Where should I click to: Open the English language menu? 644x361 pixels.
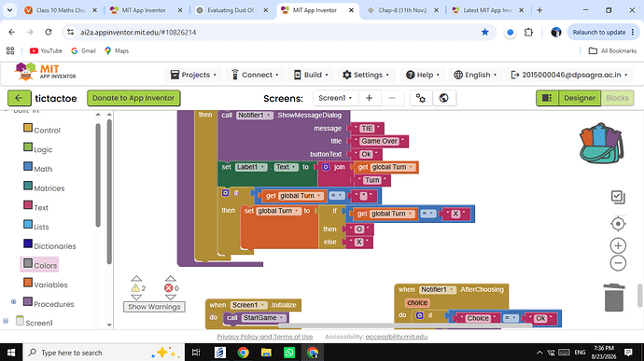475,75
